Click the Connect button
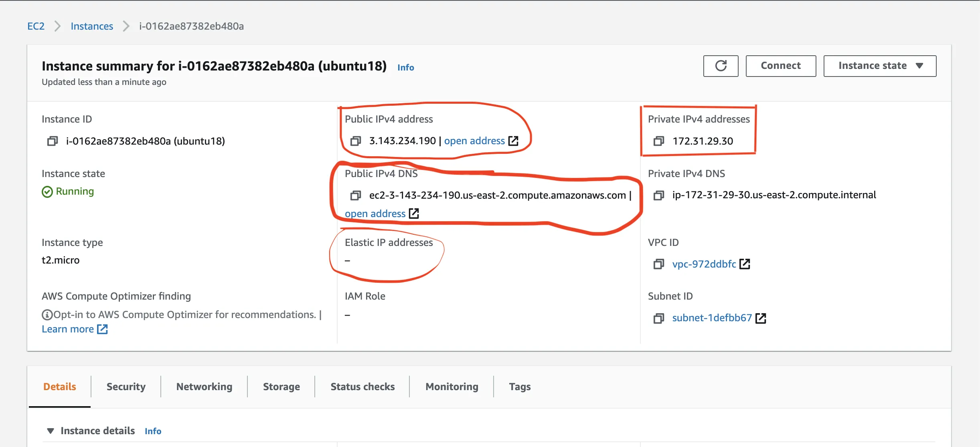Screen dimensions: 980x447 (780, 66)
